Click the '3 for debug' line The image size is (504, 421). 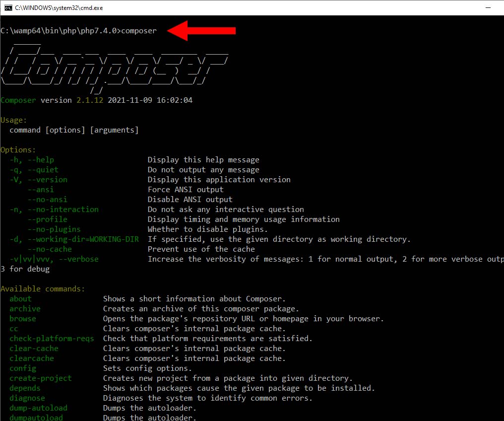click(25, 269)
